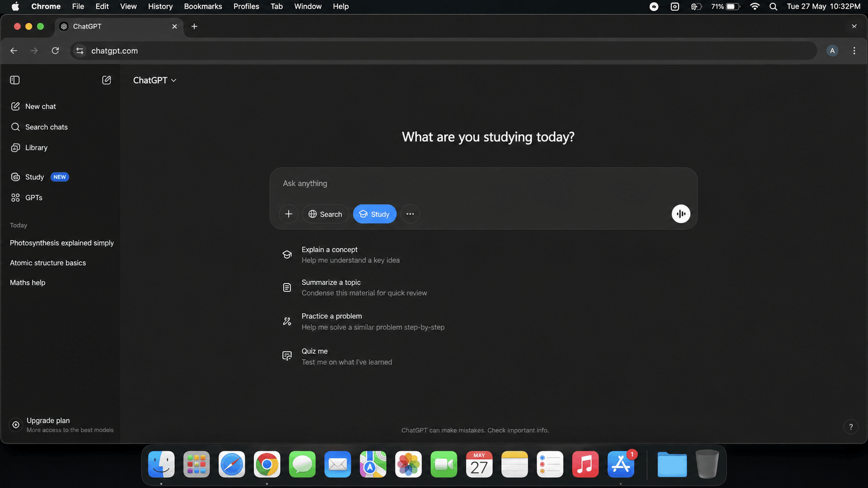The image size is (868, 488).
Task: Click the compose new chat pencil icon
Action: coord(106,80)
